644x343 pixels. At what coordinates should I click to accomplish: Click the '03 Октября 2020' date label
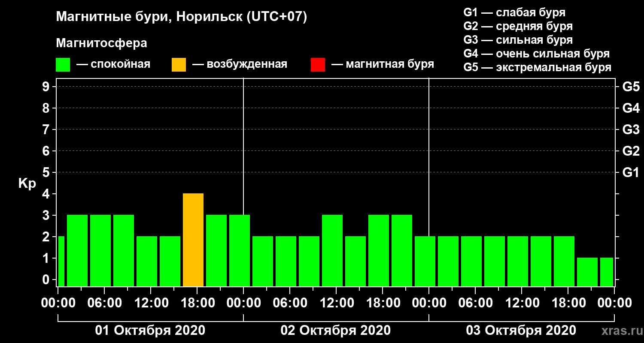[521, 331]
